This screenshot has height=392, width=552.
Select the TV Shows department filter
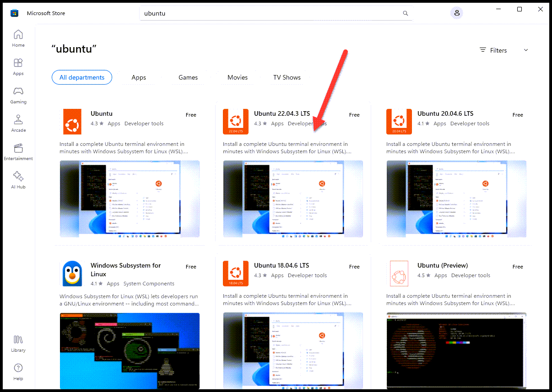287,77
